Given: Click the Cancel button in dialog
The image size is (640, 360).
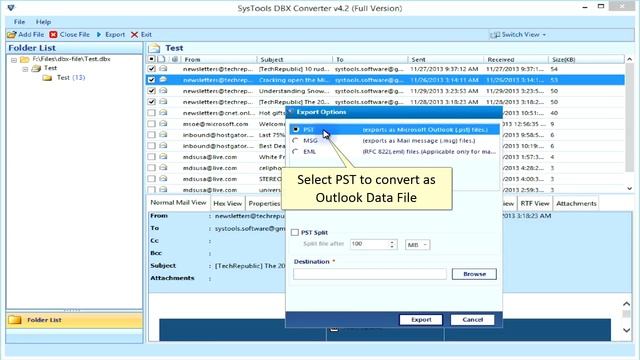Looking at the screenshot, I should pyautogui.click(x=473, y=320).
